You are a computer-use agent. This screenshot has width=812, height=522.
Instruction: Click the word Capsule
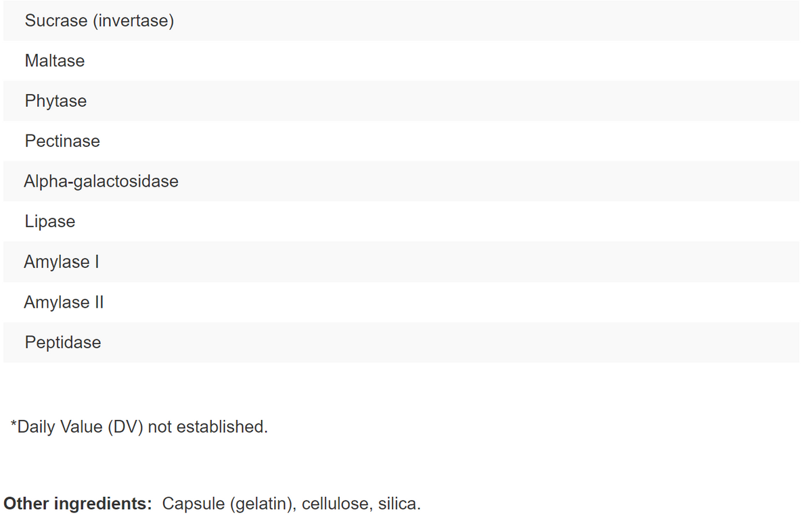coord(193,504)
